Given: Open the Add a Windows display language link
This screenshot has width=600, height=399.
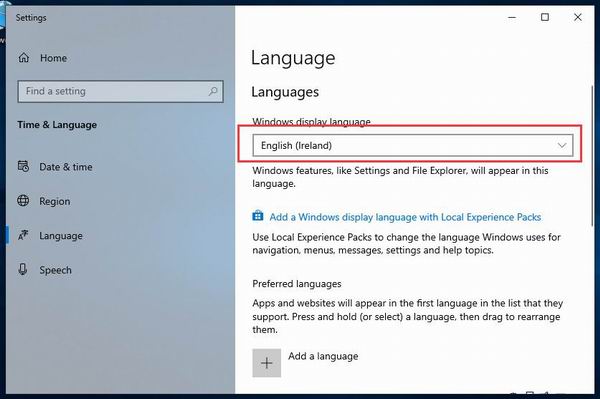Looking at the screenshot, I should pos(405,217).
